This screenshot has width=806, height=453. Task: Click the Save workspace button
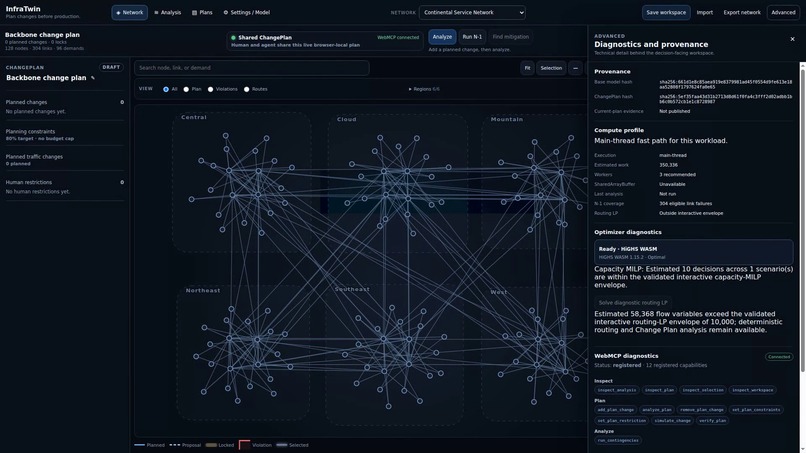point(666,12)
